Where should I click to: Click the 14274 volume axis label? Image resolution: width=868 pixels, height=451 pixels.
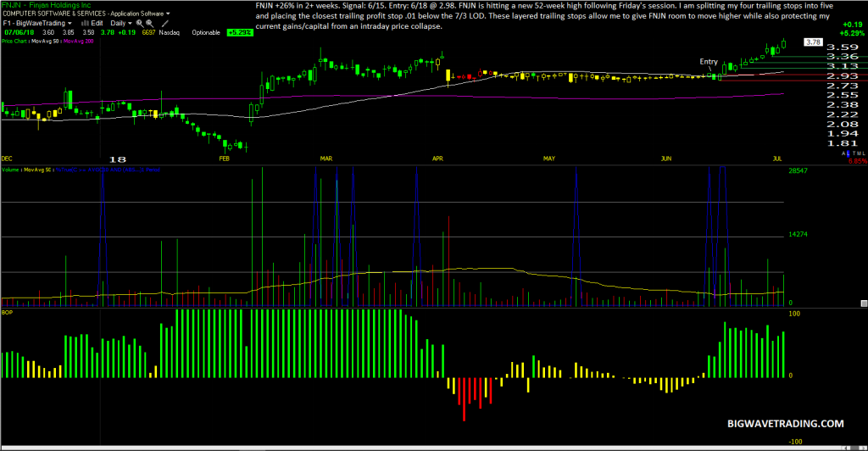pyautogui.click(x=798, y=234)
